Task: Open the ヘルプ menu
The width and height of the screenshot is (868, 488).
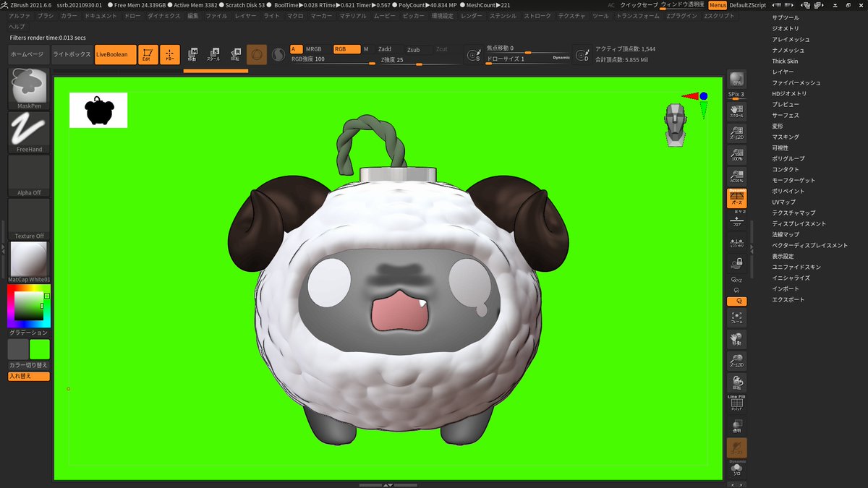Action: click(16, 26)
